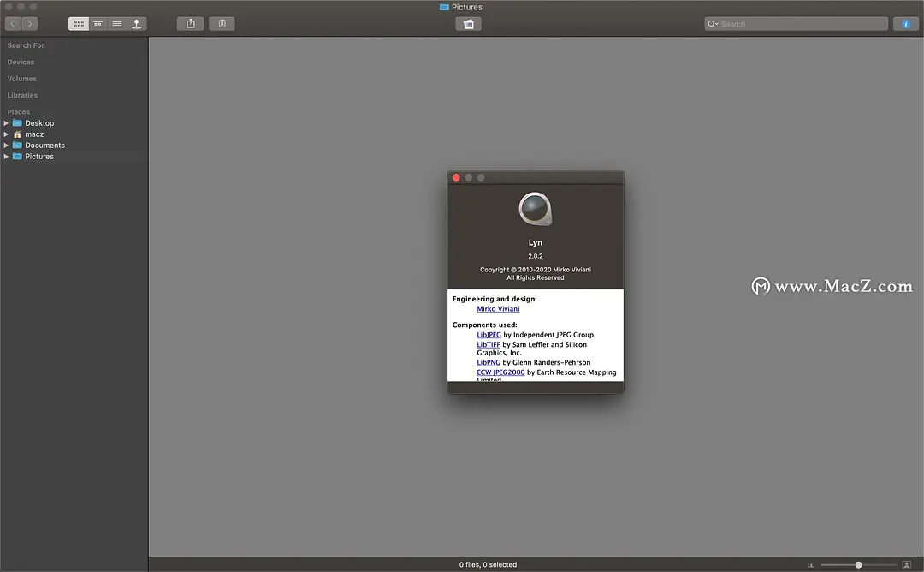Click the small thumbnail size icon
The image size is (924, 572).
pyautogui.click(x=811, y=565)
